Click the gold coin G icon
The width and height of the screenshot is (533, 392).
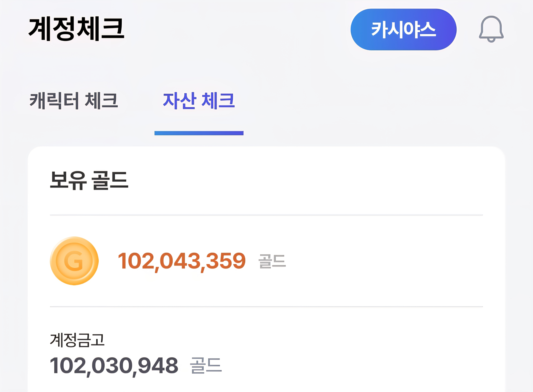[74, 261]
